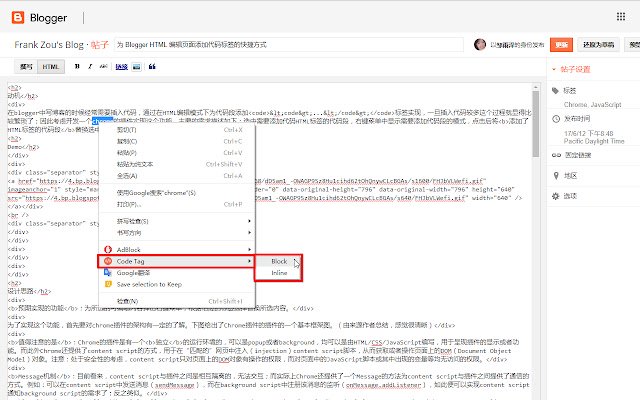The width and height of the screenshot is (640, 400).
Task: Click the yellow Keep icon in menu
Action: (x=108, y=284)
